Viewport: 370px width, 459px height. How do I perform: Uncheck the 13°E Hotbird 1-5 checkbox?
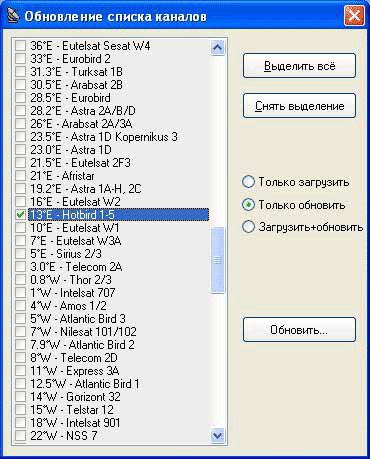coord(20,215)
